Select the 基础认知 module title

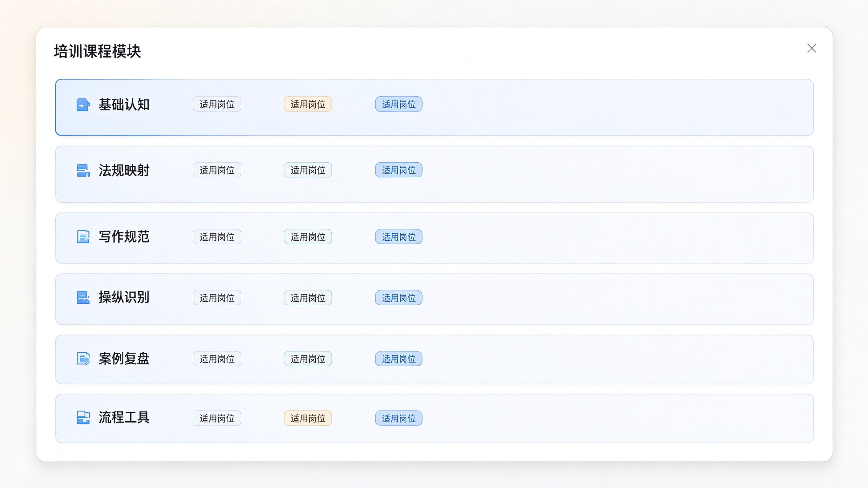tap(124, 105)
